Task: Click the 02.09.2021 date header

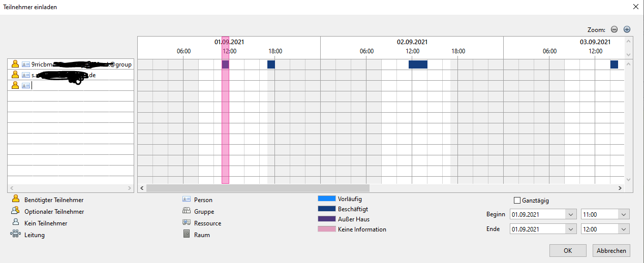Action: tap(412, 42)
